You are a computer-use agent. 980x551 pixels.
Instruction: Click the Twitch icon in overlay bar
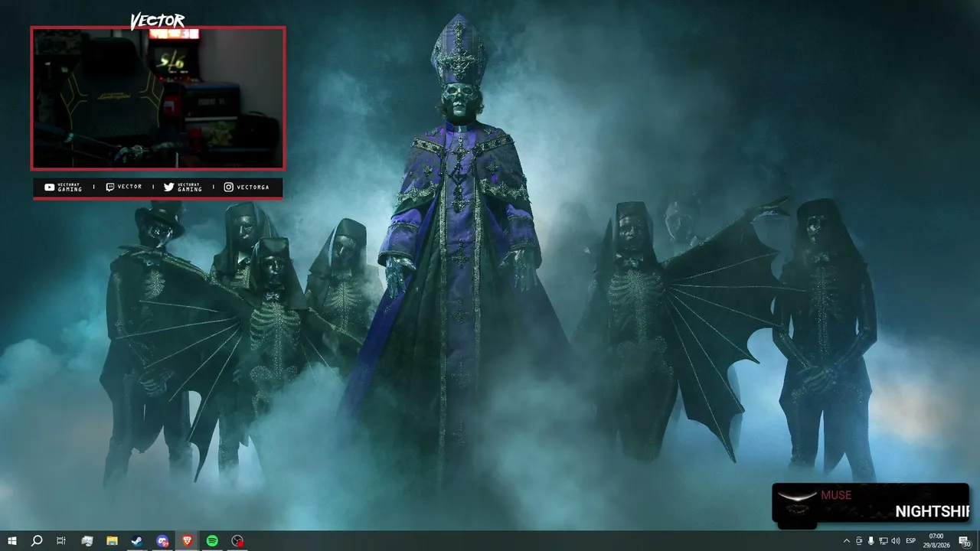109,187
